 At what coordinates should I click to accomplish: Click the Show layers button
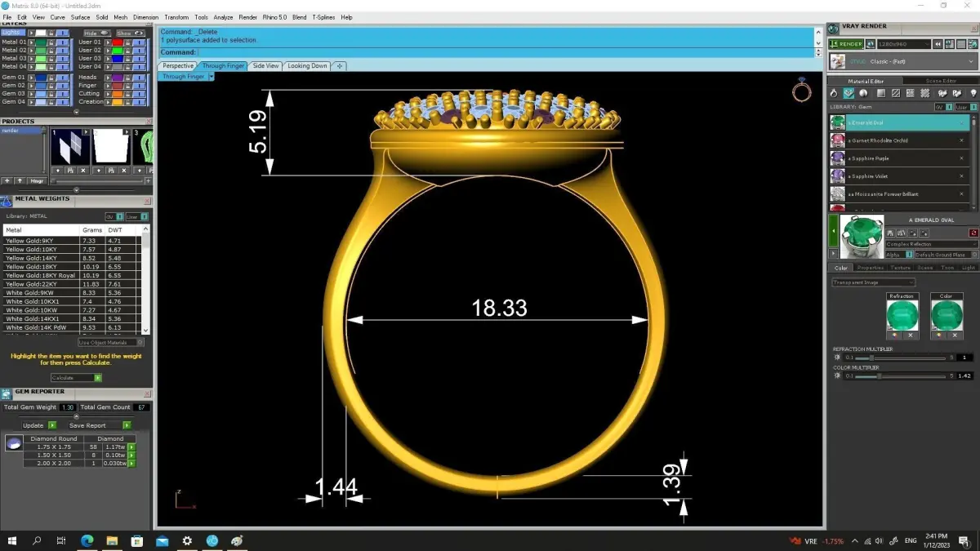130,33
